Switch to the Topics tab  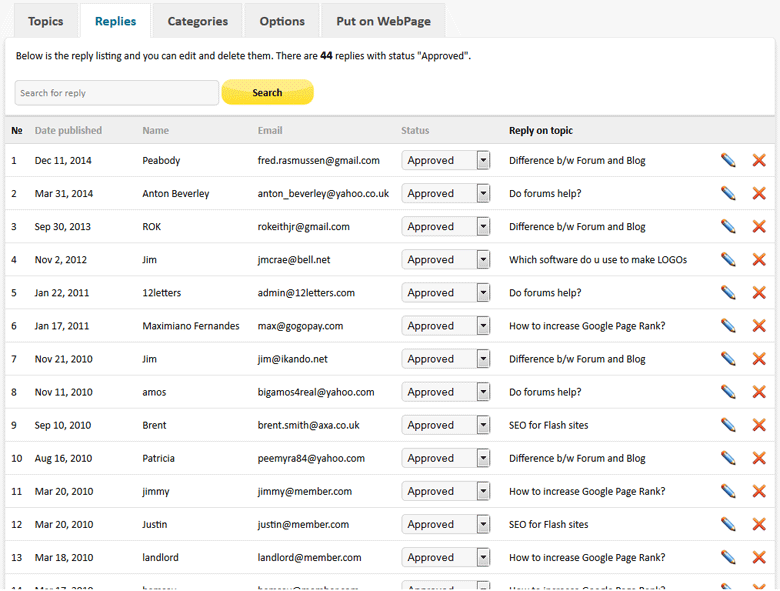tap(46, 21)
